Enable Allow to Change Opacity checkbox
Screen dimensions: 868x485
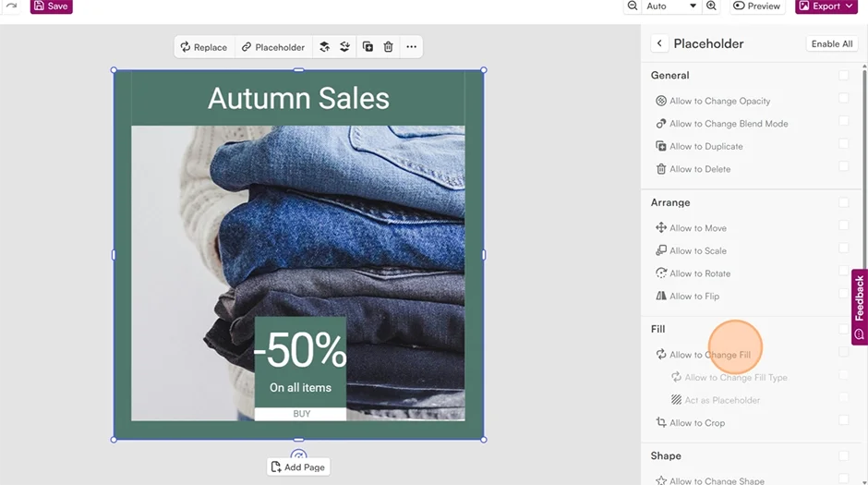[x=844, y=98]
